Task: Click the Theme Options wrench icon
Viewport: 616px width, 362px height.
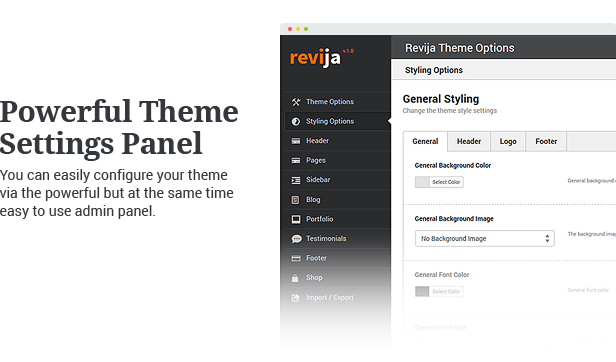Action: pos(296,102)
